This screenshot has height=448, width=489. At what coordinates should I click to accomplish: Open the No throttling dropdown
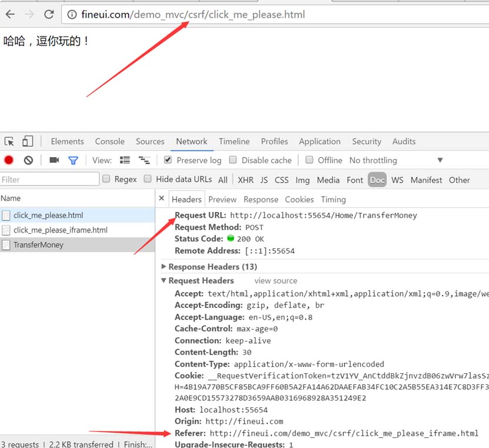click(x=396, y=160)
